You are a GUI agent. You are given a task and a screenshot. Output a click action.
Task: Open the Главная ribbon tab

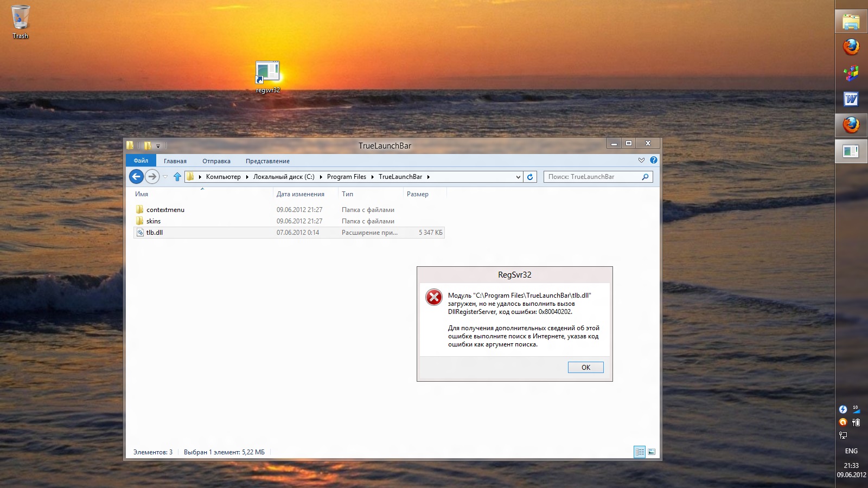(175, 161)
